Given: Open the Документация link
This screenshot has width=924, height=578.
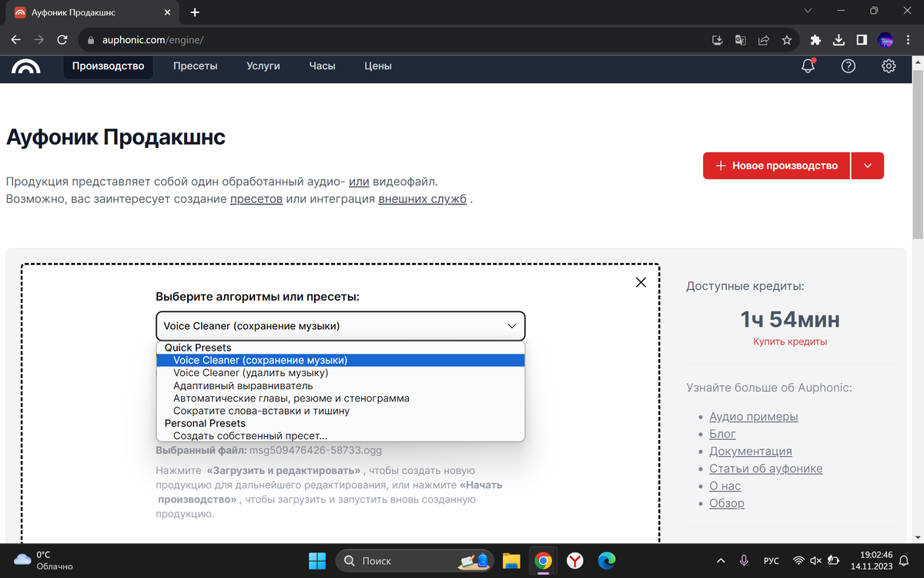Looking at the screenshot, I should [x=751, y=452].
